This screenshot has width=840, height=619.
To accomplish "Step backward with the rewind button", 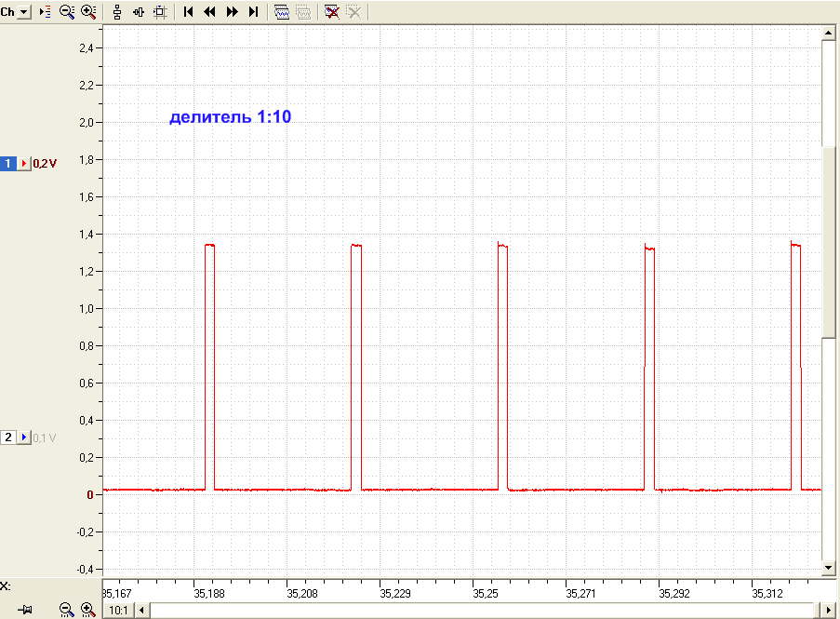I will (209, 12).
